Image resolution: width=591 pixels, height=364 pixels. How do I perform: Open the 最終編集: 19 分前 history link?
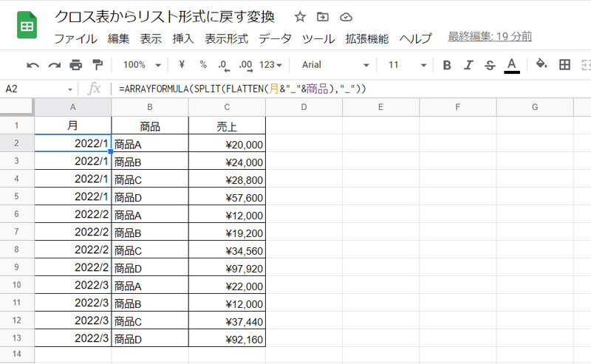click(x=490, y=37)
